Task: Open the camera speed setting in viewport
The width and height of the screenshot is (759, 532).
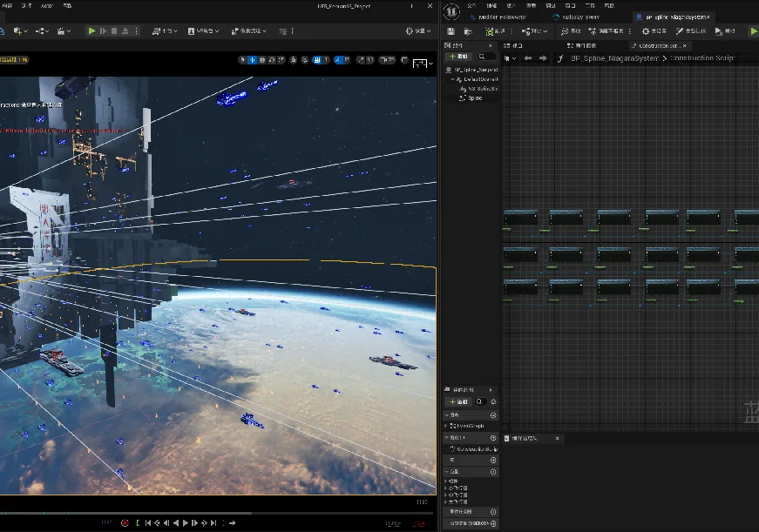Action: 387,60
